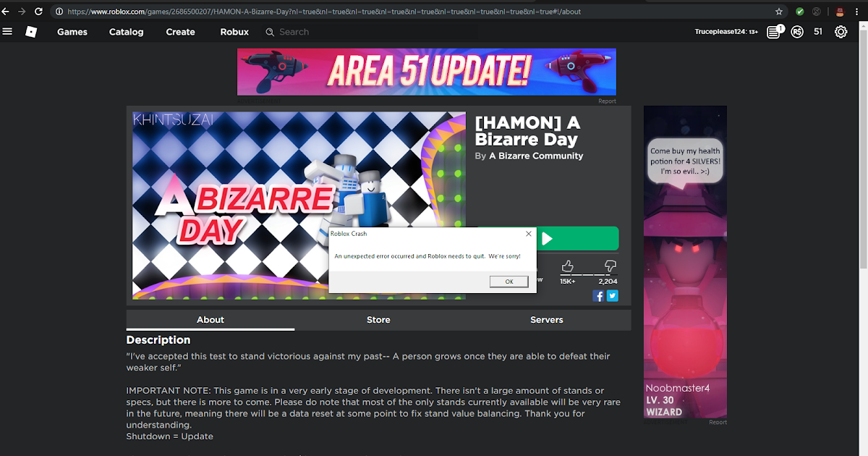868x456 pixels.
Task: Switch to the About tab
Action: tap(210, 320)
